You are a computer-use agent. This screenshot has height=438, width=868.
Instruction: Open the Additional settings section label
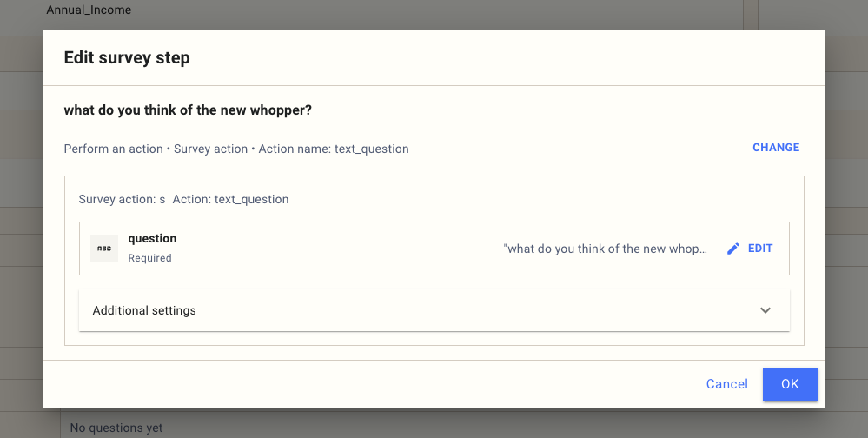point(144,310)
